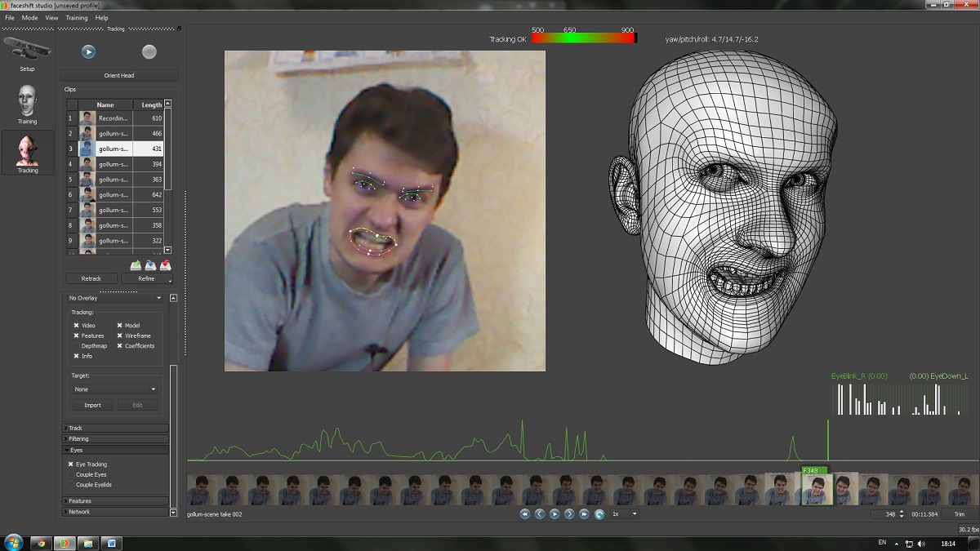Switch to the Training mode icon
Image resolution: width=980 pixels, height=551 pixels.
click(x=27, y=103)
